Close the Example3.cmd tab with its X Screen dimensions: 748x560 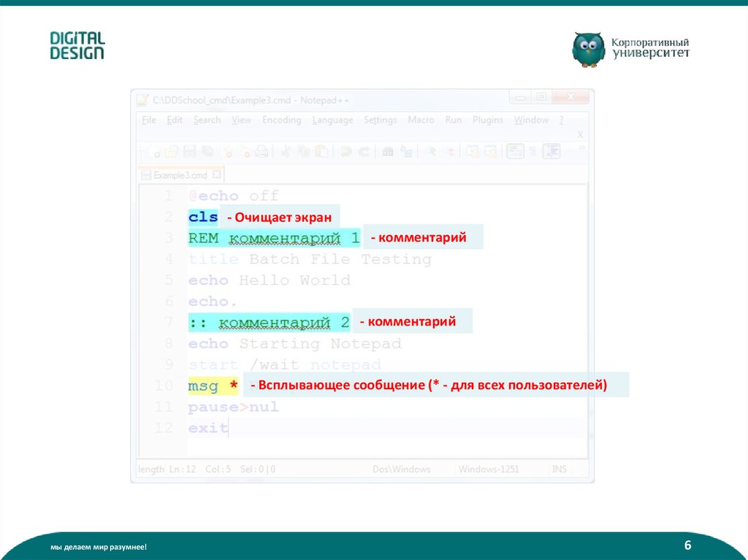coord(216,174)
